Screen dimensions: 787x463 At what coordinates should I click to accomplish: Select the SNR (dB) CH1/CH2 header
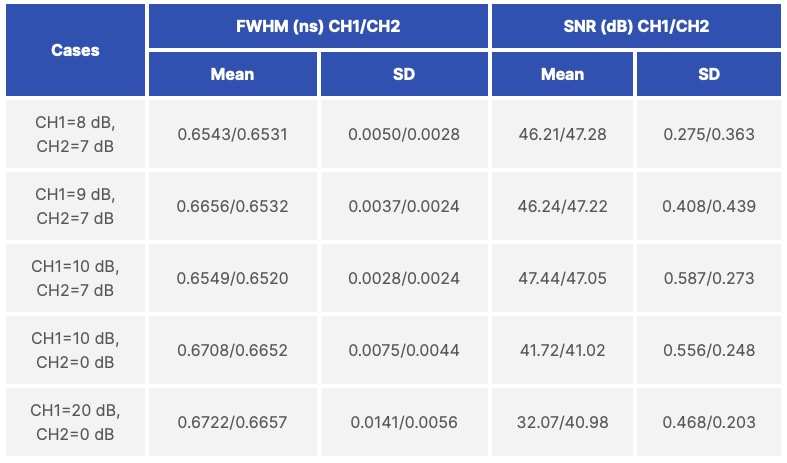click(635, 26)
